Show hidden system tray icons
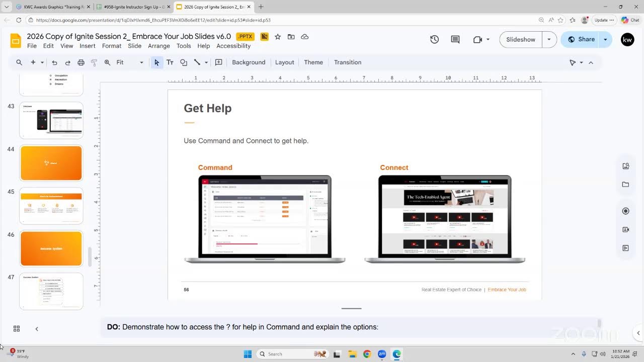Viewport: 644px width, 362px height. [x=573, y=354]
